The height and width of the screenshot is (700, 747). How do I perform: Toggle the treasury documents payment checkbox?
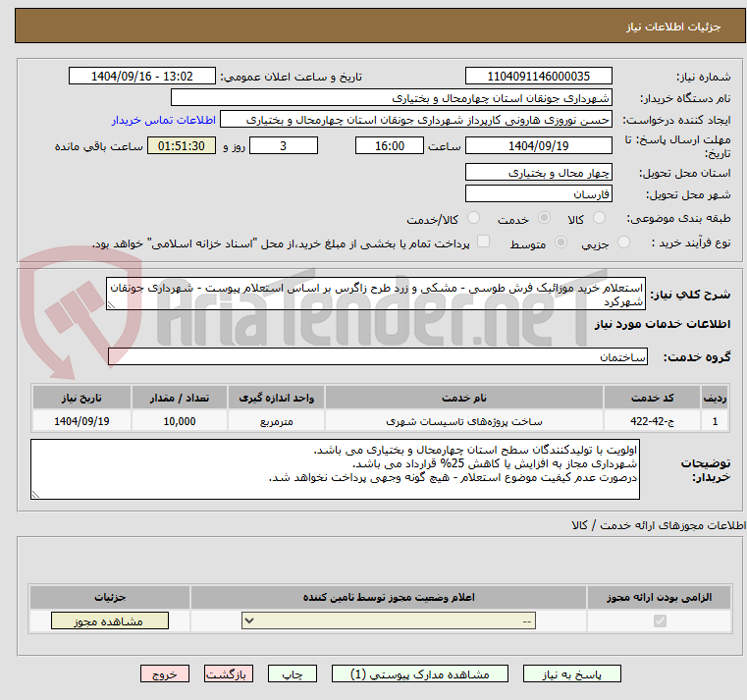point(454,242)
